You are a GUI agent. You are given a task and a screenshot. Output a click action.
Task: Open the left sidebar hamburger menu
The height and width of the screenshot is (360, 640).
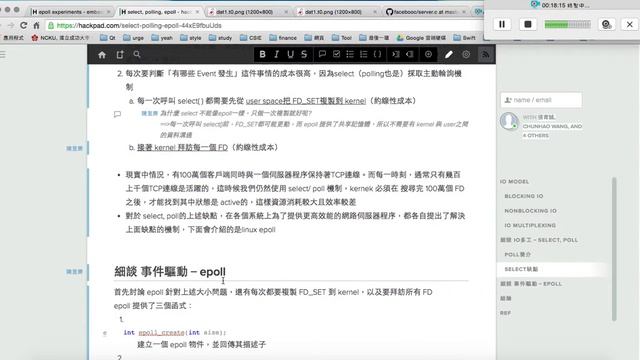coord(3,54)
